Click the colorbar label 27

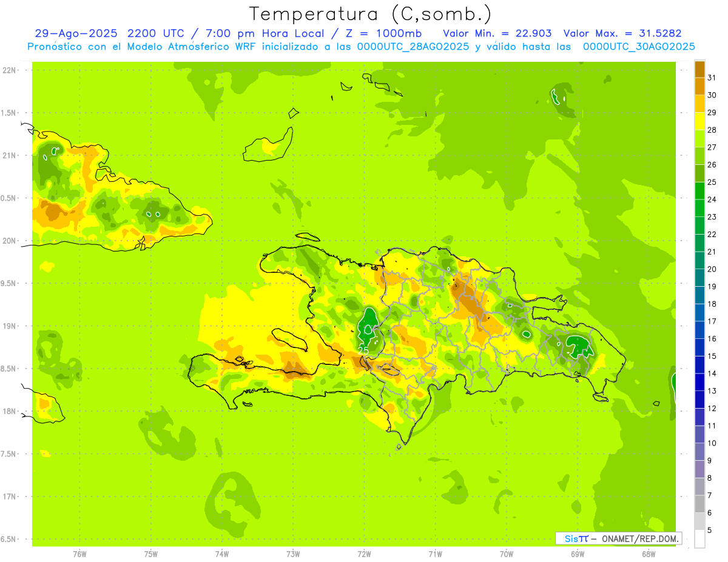[712, 147]
